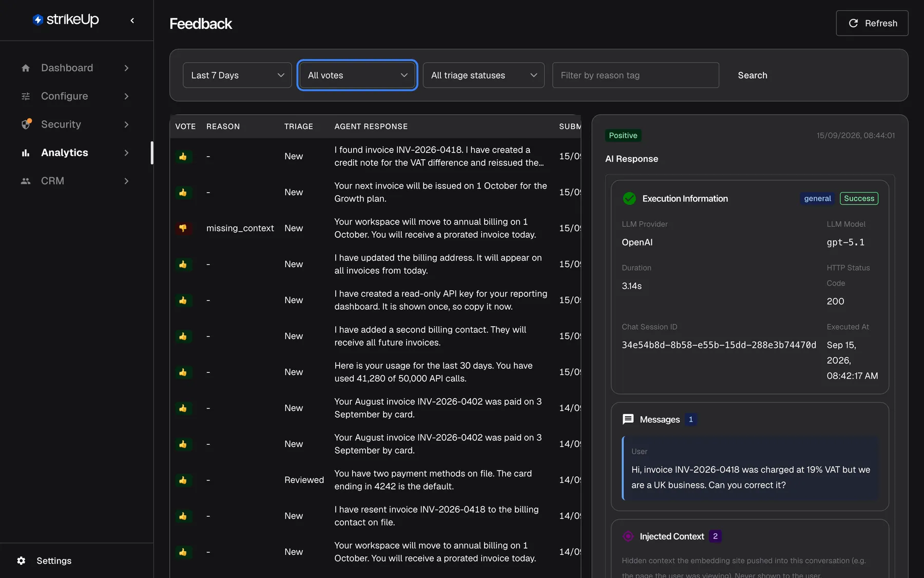
Task: Click the Messages count badge
Action: [x=690, y=419]
